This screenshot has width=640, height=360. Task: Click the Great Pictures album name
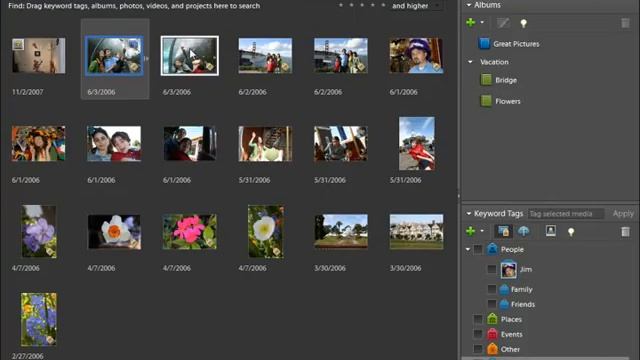coord(516,44)
